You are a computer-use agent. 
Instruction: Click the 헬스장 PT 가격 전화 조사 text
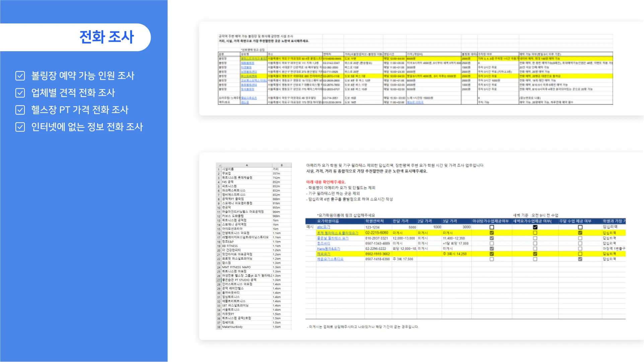(x=80, y=110)
